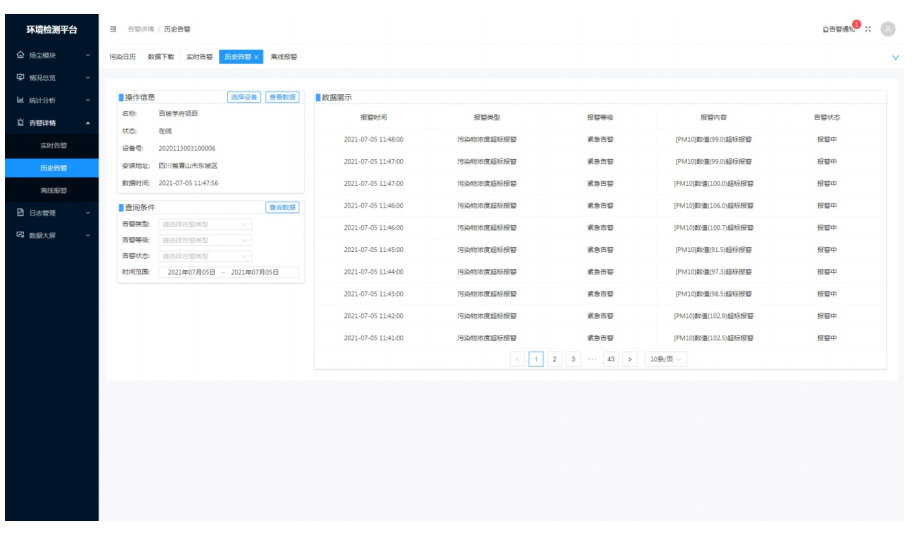Screen dimensions: 917x537
Task: Switch to the 实时告警 tab
Action: click(199, 57)
